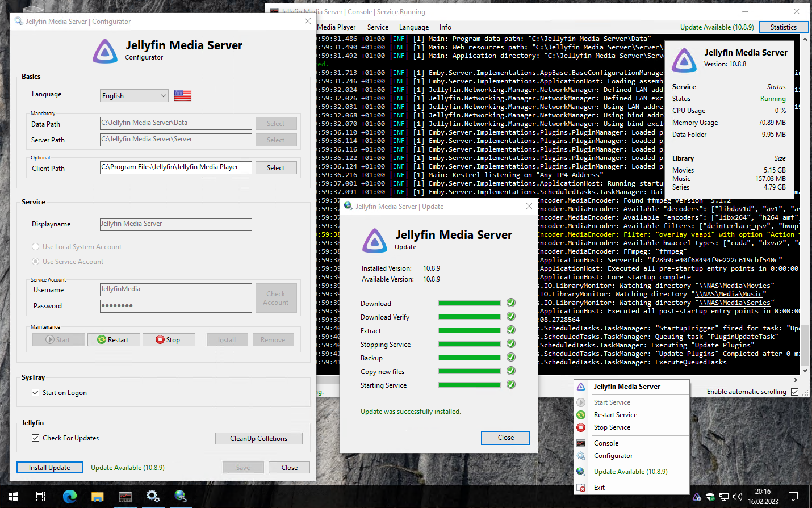Click the Jellyfin icon in the system tray
The width and height of the screenshot is (812, 508).
click(x=697, y=497)
